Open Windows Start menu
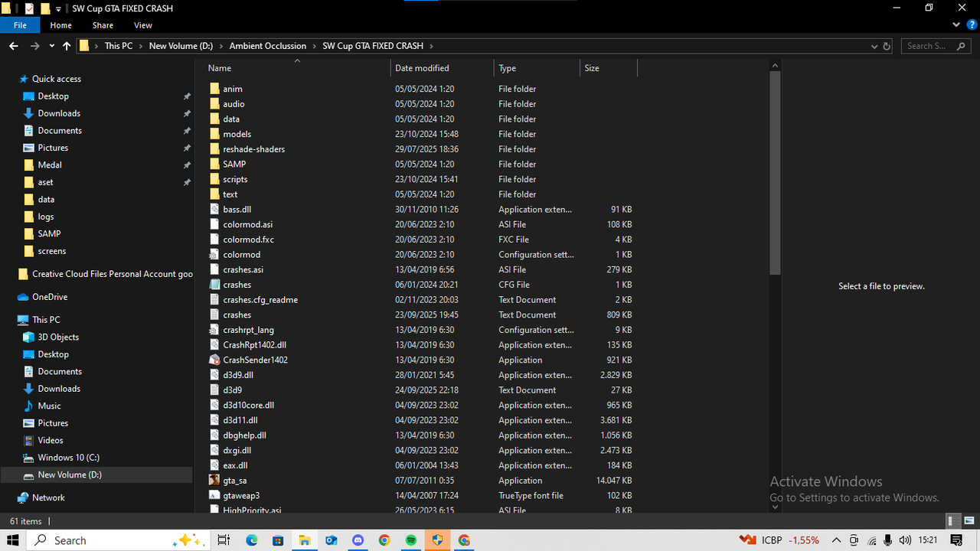The image size is (980, 551). 13,540
